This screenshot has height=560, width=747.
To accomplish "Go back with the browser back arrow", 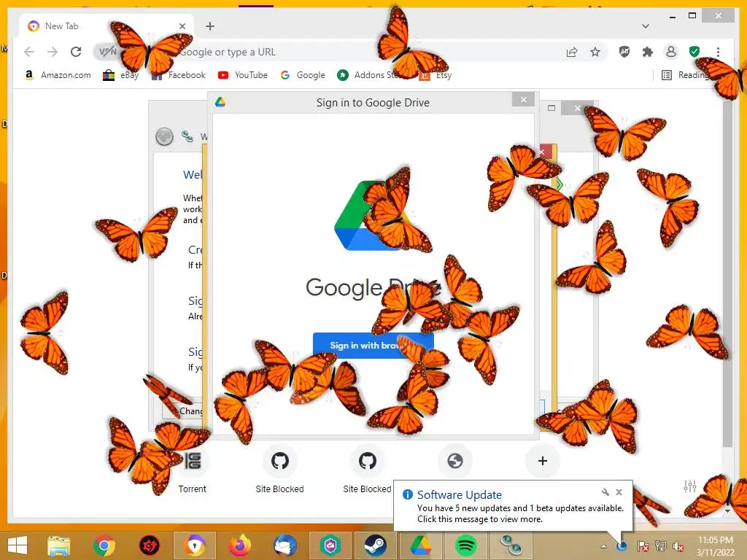I will [x=29, y=52].
